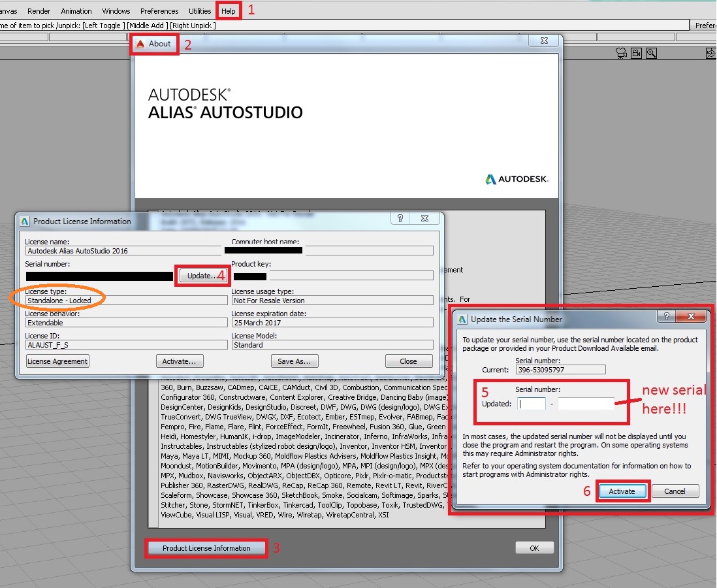Click the trademark line starting 'Stitcher, Stone'
This screenshot has width=717, height=588.
304,505
